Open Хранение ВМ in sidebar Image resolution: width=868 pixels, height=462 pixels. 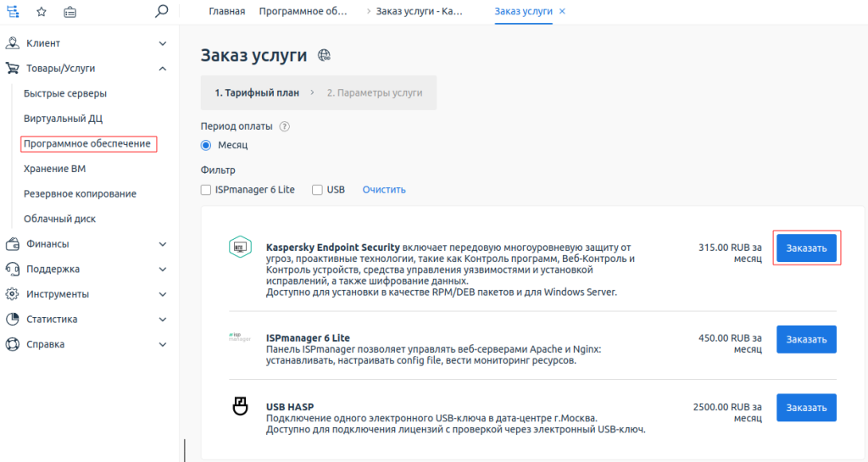tap(55, 169)
